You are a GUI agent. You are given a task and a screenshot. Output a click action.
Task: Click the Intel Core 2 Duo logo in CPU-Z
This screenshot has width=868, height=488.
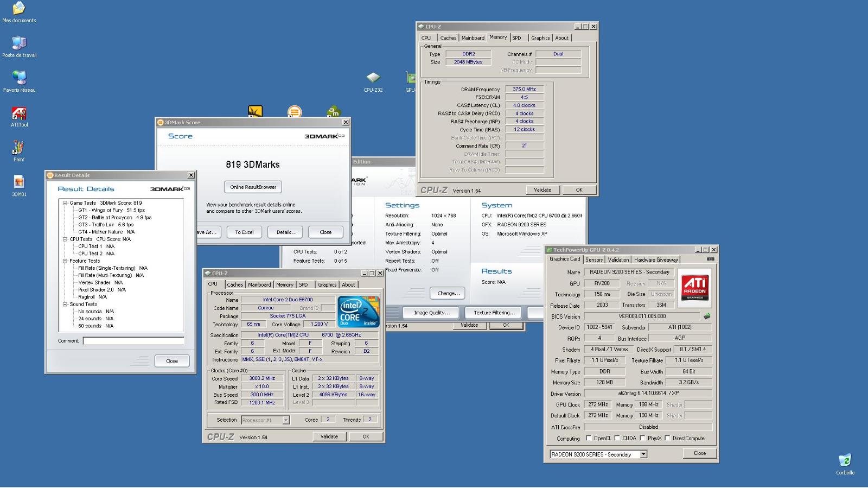(358, 312)
